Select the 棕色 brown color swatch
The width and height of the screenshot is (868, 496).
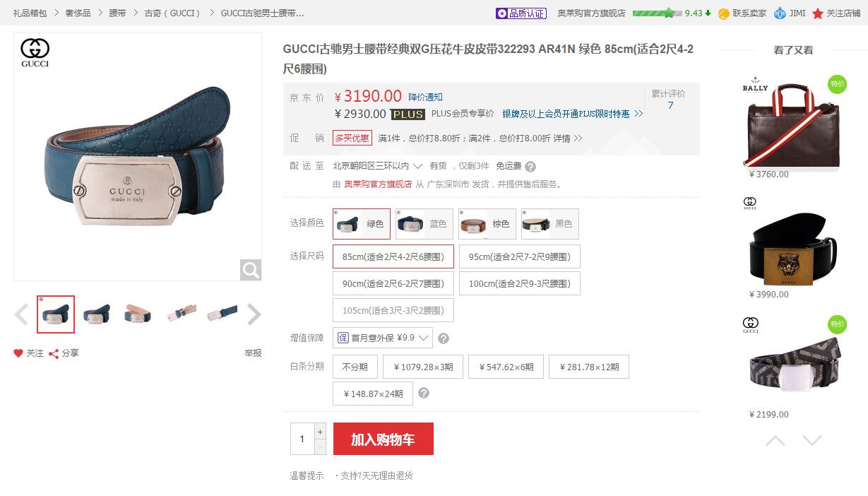485,224
